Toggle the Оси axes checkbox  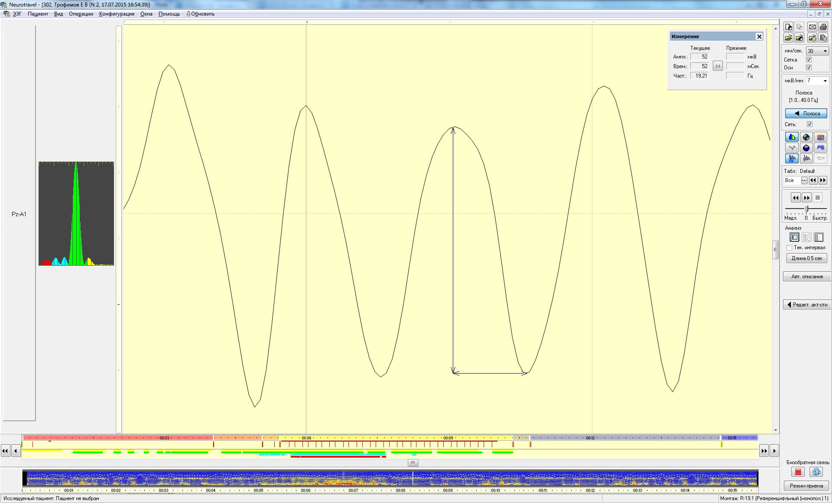[x=809, y=68]
